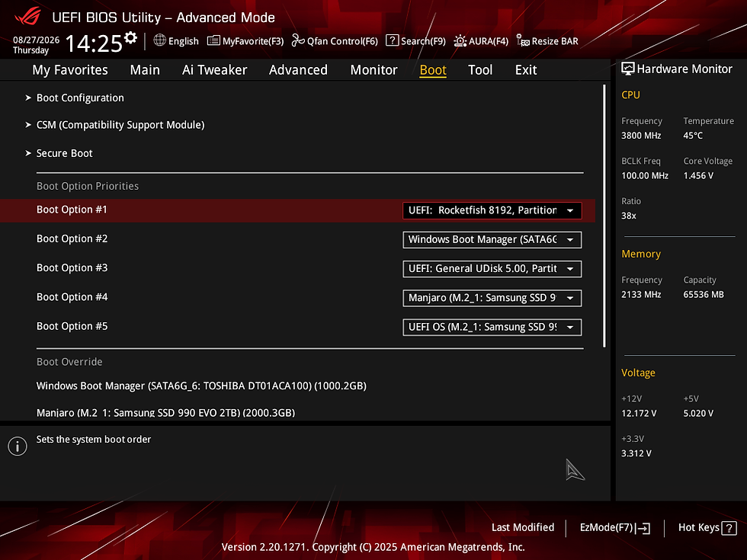Click the Resize BAR icon
The image size is (747, 560).
tap(523, 41)
